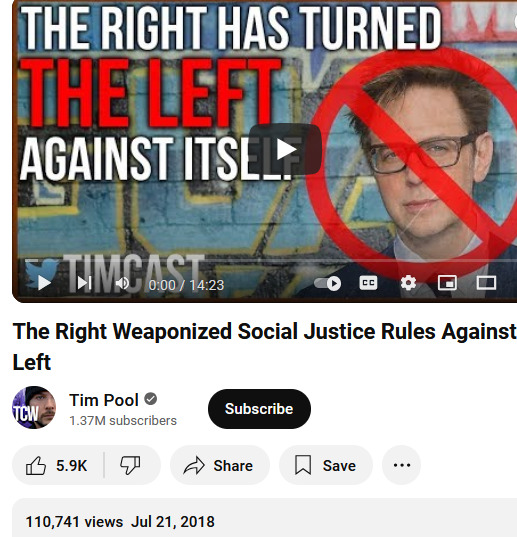The width and height of the screenshot is (517, 537).
Task: Click the video time display 0:00 / 14:23
Action: [x=186, y=285]
